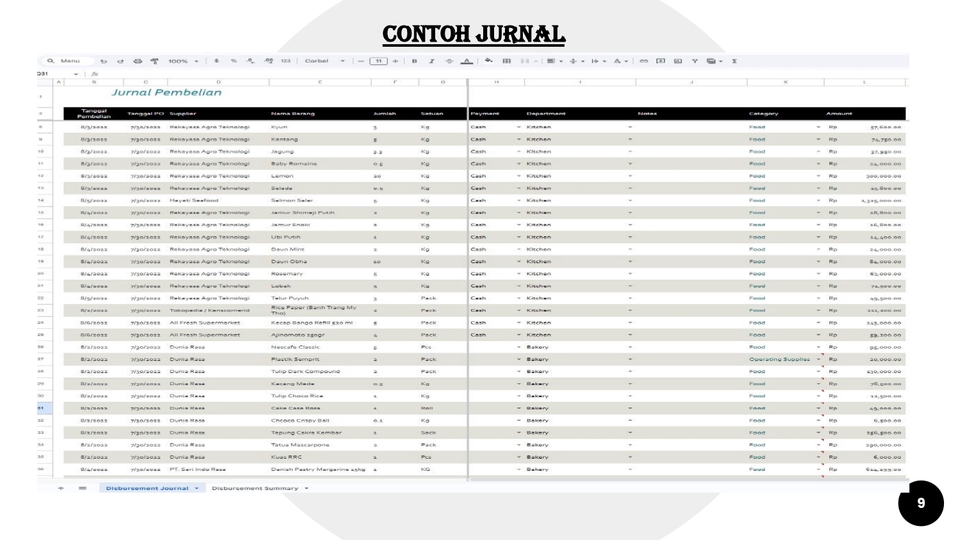Select the Paint format tool
Image resolution: width=960 pixels, height=540 pixels.
point(154,61)
